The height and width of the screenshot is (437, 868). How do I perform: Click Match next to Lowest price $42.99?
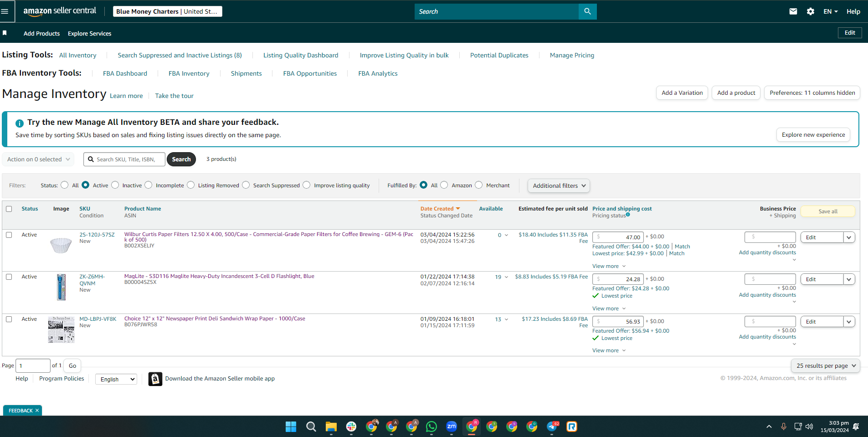click(x=677, y=253)
